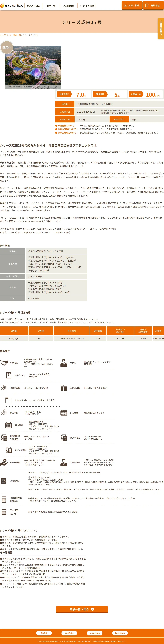Click the 評価額 table column header
The width and height of the screenshot is (164, 644).
(x=158, y=331)
